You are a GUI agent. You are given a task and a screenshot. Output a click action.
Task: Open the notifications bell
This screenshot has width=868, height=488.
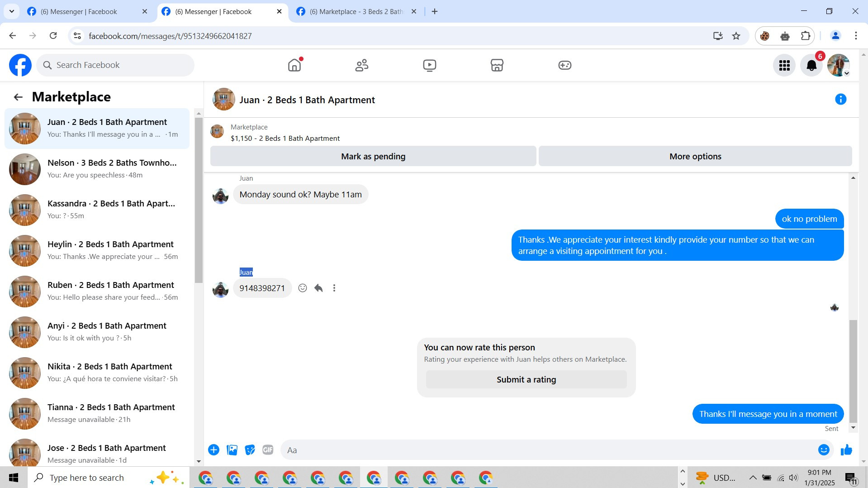pos(811,66)
